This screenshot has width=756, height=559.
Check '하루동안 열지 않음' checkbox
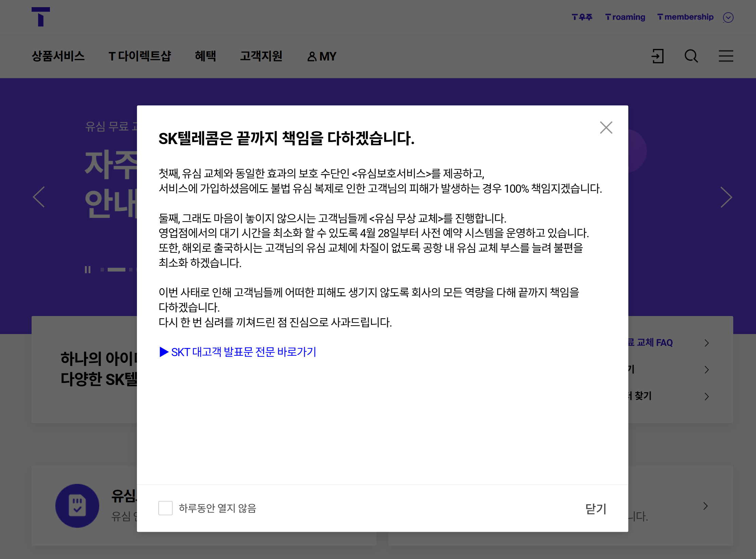pyautogui.click(x=165, y=508)
